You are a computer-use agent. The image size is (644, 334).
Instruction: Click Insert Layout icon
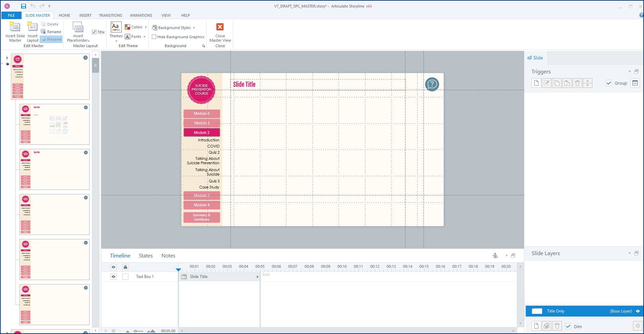click(33, 32)
